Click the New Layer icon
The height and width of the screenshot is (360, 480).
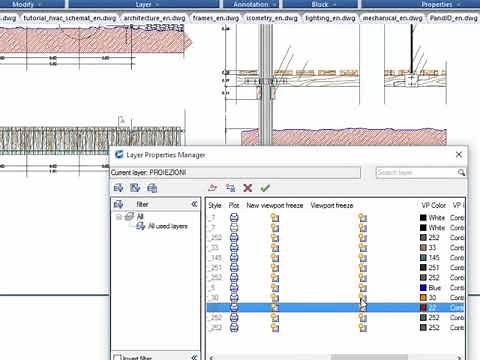[213, 188]
